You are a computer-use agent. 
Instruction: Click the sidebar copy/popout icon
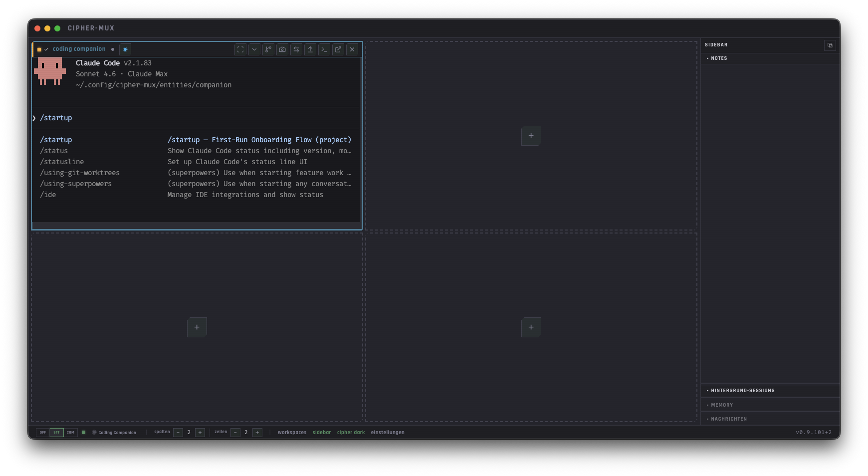tap(830, 45)
